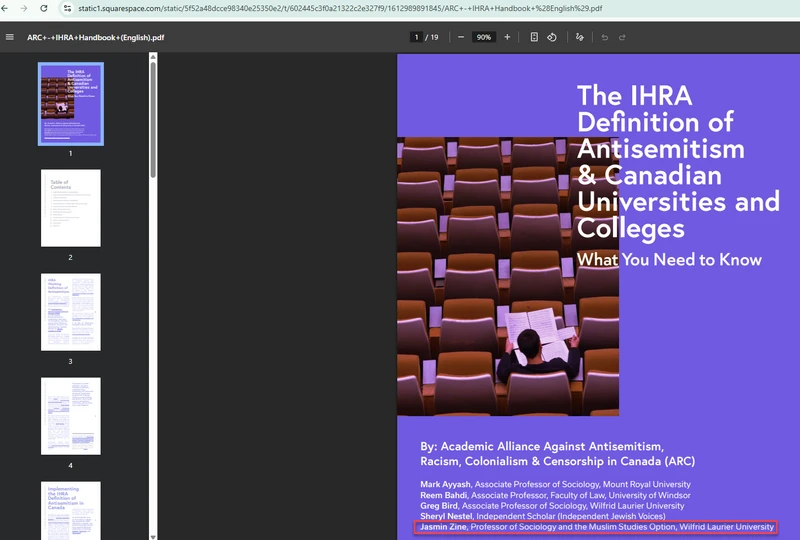800x540 pixels.
Task: Click the "By: Academic Alliance Against Antisemitism" line
Action: coord(542,447)
